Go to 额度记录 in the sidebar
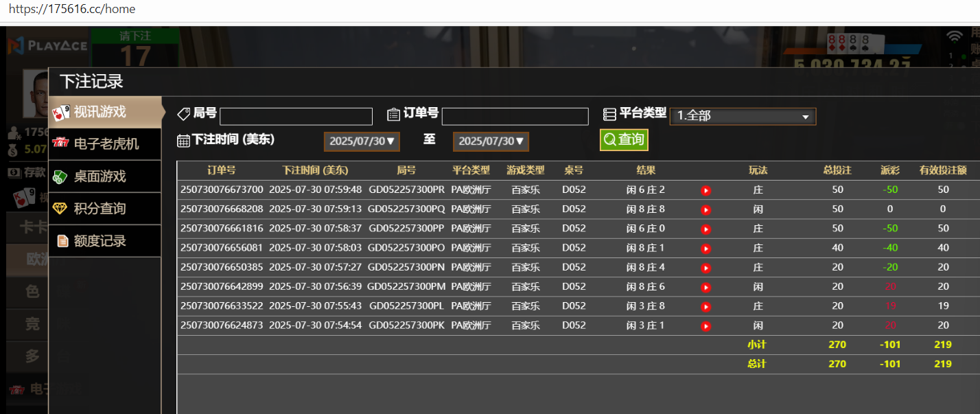This screenshot has height=414, width=980. [x=105, y=241]
